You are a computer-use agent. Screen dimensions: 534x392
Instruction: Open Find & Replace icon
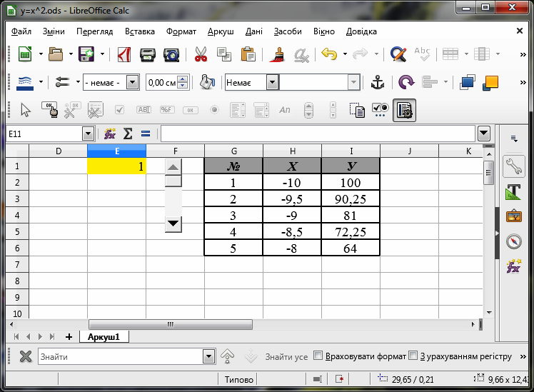[398, 54]
